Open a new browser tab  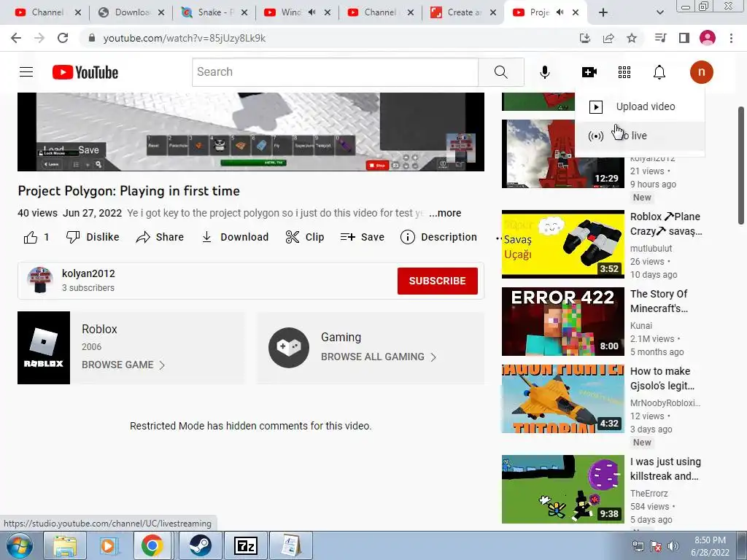click(603, 12)
